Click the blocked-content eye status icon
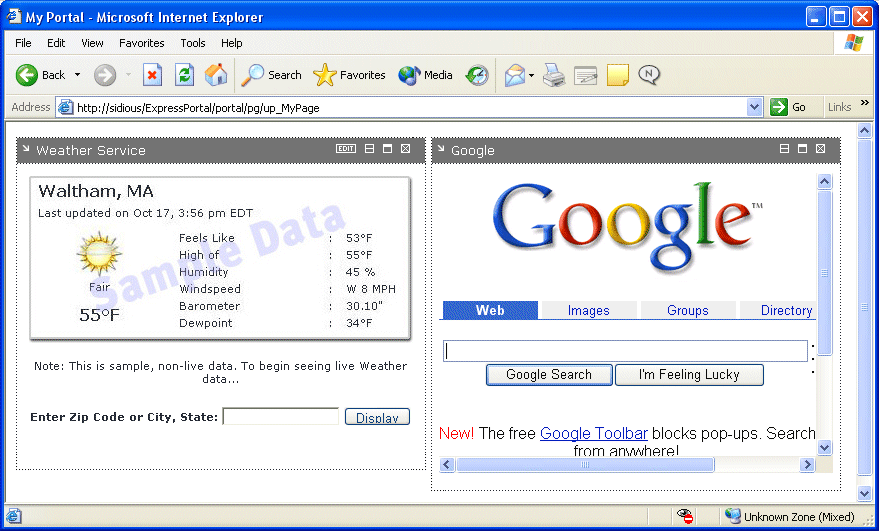Viewport: 879px width, 531px height. pyautogui.click(x=684, y=516)
